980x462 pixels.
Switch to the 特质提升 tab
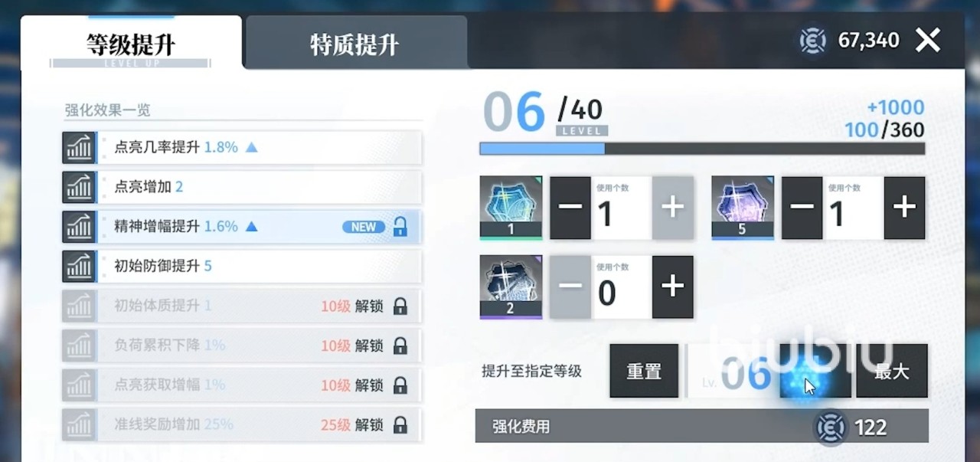pyautogui.click(x=356, y=43)
